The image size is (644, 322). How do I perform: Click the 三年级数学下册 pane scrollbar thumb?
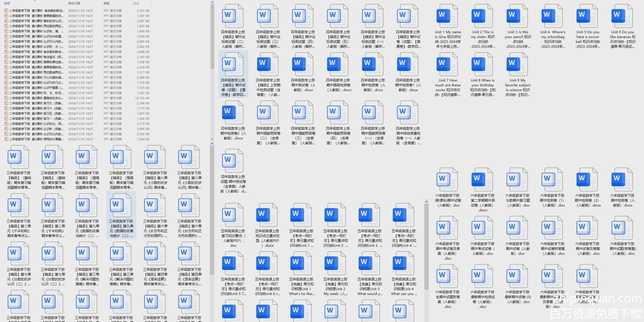pyautogui.click(x=212, y=211)
